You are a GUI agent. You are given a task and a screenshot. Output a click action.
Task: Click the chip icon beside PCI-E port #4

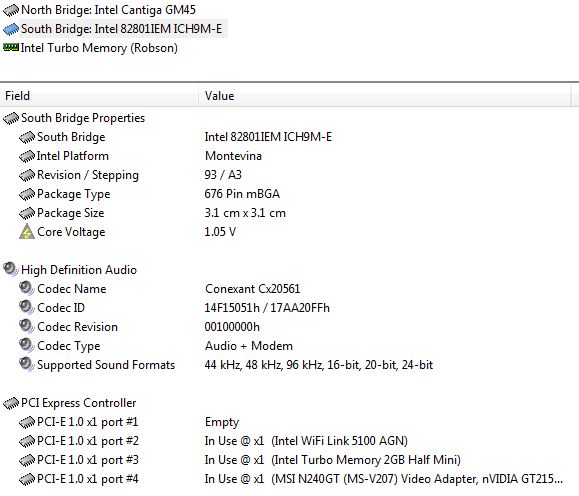tap(27, 479)
